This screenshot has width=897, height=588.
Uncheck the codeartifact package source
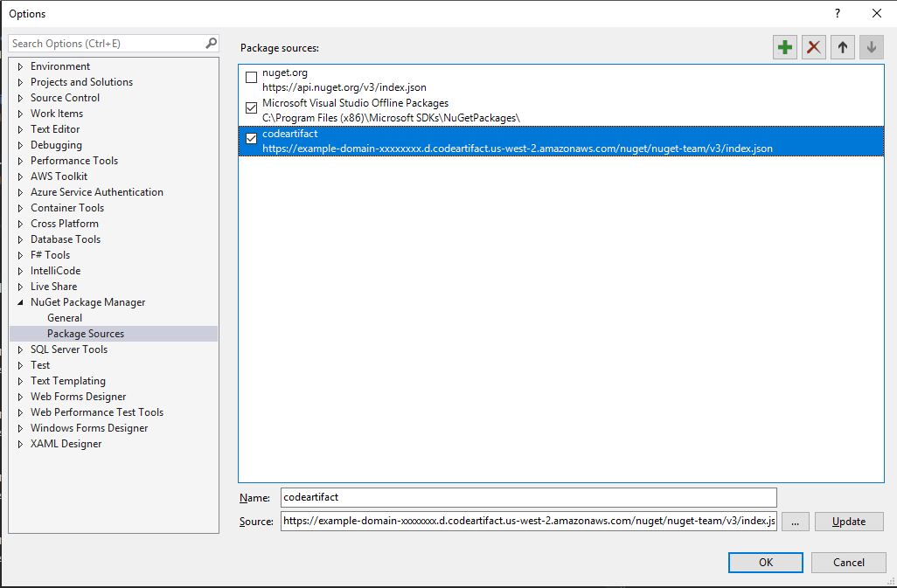(x=251, y=138)
